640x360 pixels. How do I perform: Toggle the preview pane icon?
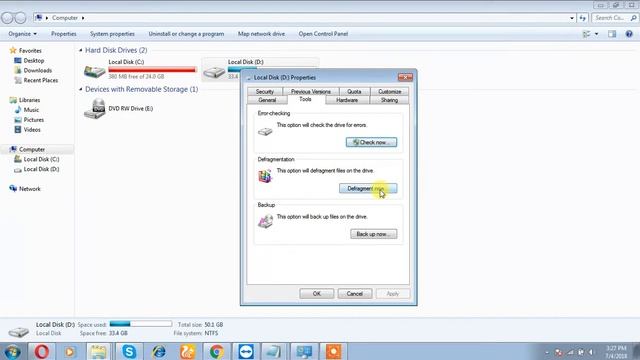(x=612, y=34)
